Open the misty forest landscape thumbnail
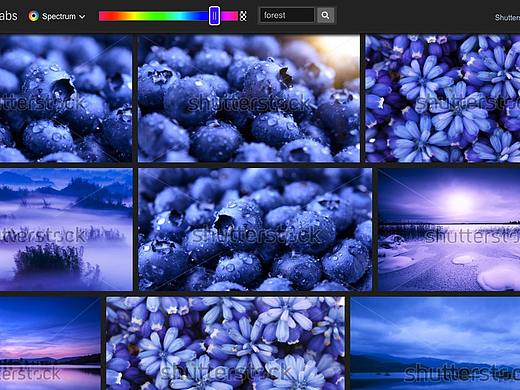520x390 pixels. 66,229
